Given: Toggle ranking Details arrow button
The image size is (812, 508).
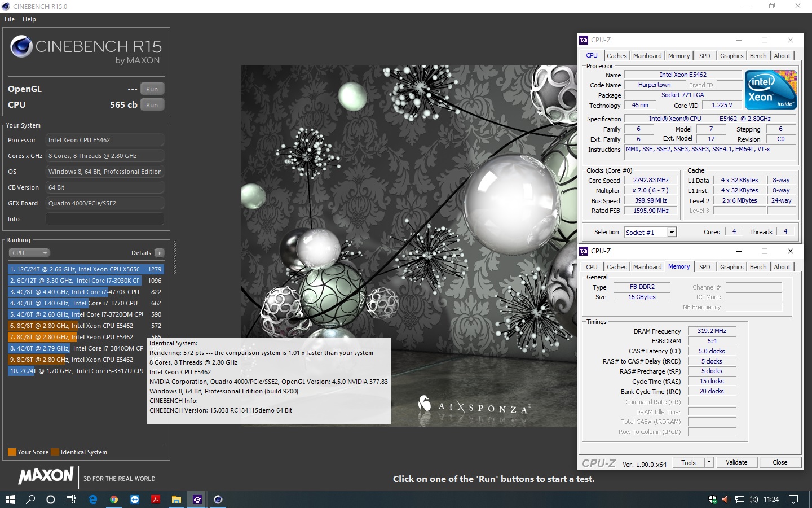Looking at the screenshot, I should (160, 253).
